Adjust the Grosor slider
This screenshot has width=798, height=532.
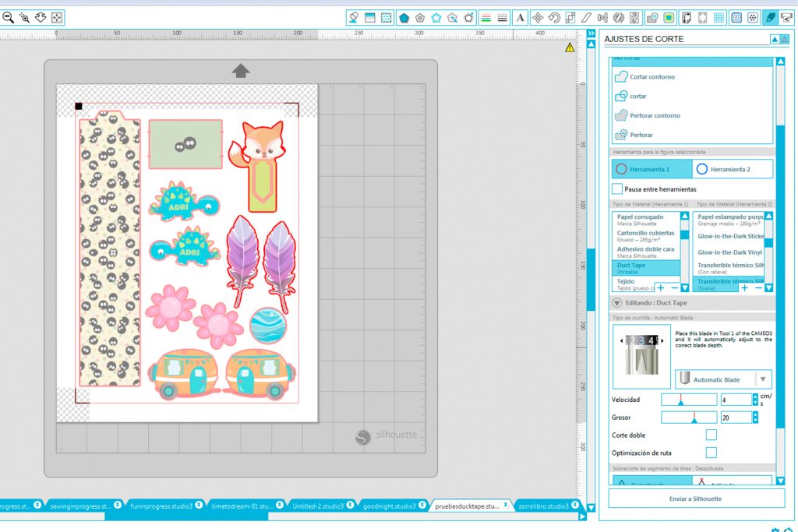pyautogui.click(x=689, y=417)
